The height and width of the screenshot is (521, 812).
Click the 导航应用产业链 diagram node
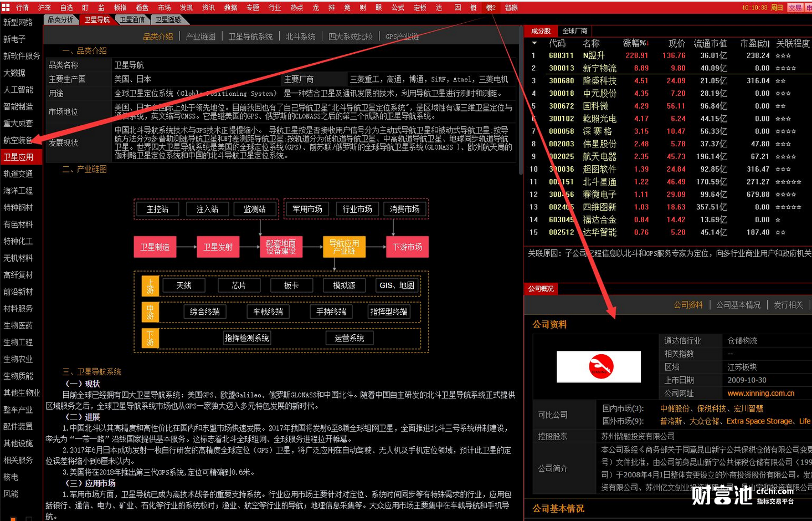[x=344, y=247]
